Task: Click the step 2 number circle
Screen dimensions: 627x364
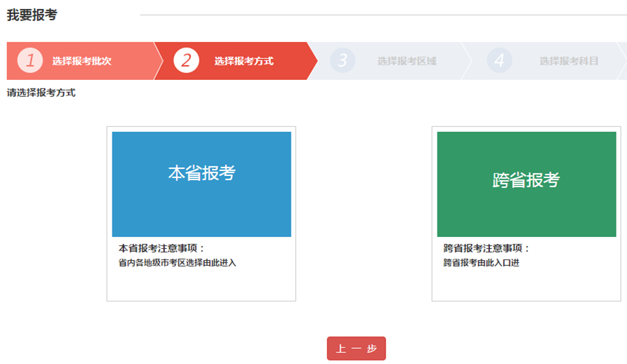Action: 186,61
